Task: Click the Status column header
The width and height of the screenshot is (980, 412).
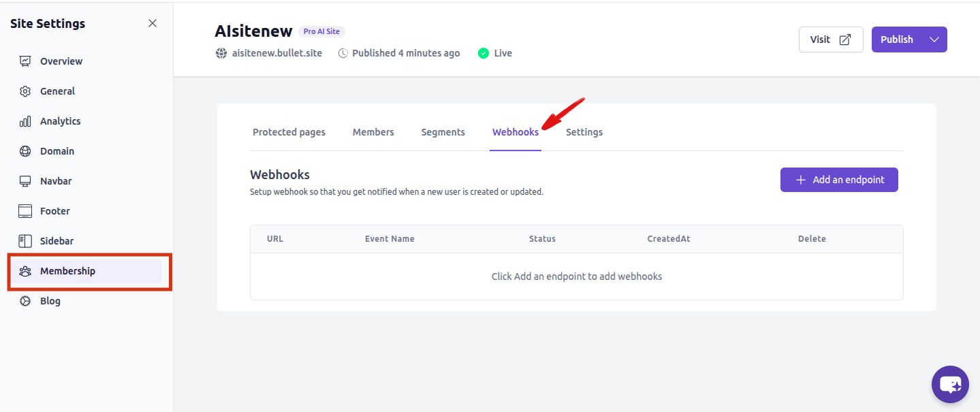Action: pyautogui.click(x=542, y=239)
